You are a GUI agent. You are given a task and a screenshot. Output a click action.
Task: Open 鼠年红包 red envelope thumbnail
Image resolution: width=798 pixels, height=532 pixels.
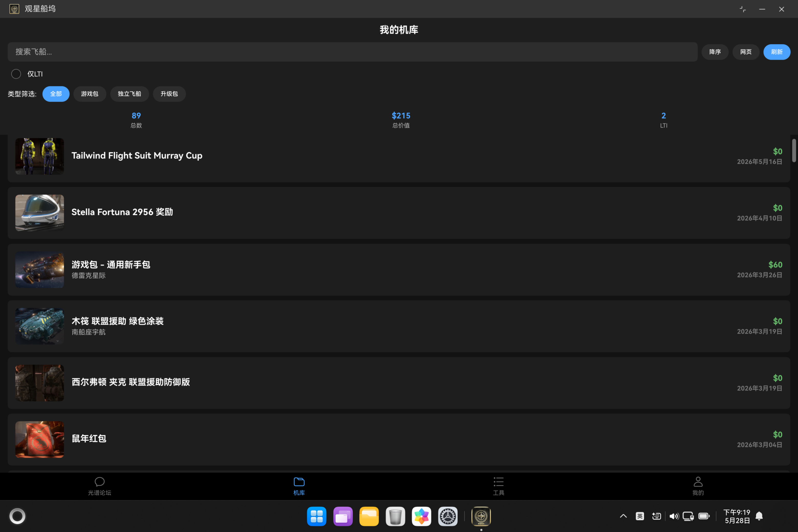(39, 439)
